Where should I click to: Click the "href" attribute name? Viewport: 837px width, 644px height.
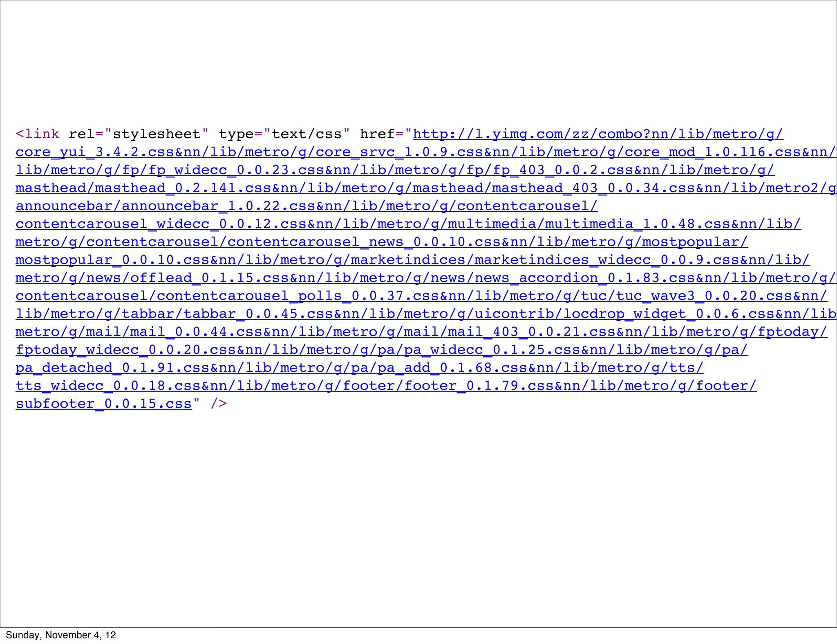point(377,134)
